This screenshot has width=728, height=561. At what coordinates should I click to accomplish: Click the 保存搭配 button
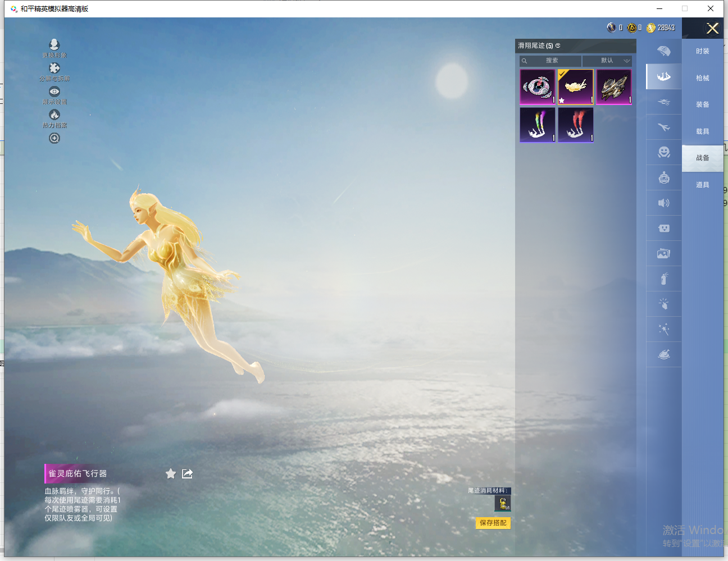click(493, 523)
